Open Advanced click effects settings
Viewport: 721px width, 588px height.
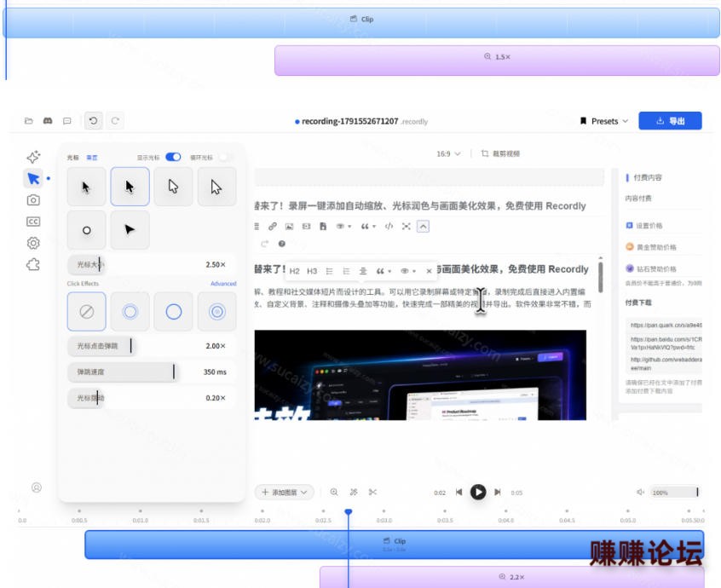[223, 283]
